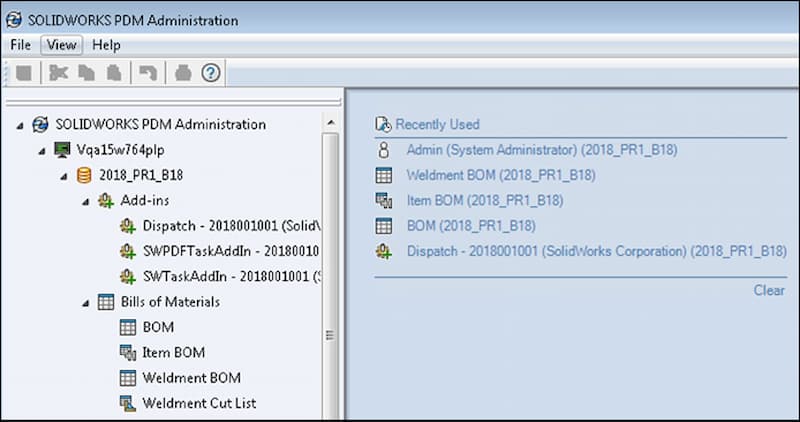Click the Recently Used header icon

[383, 124]
